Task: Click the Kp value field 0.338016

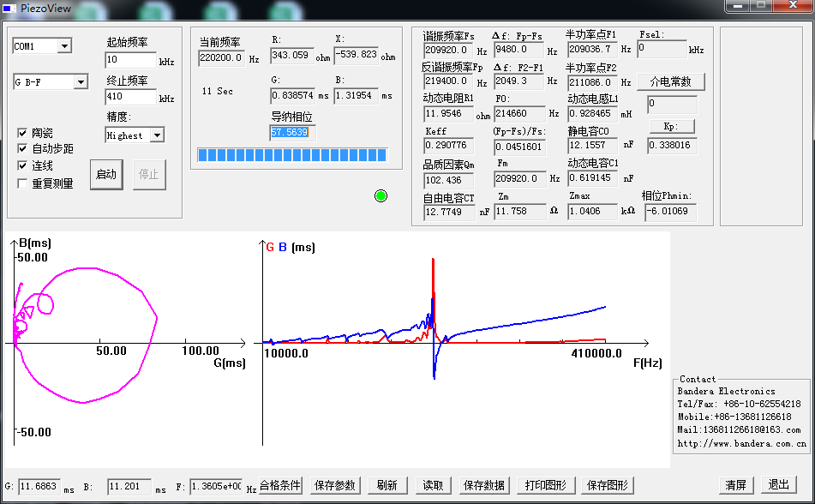Action: pyautogui.click(x=672, y=146)
